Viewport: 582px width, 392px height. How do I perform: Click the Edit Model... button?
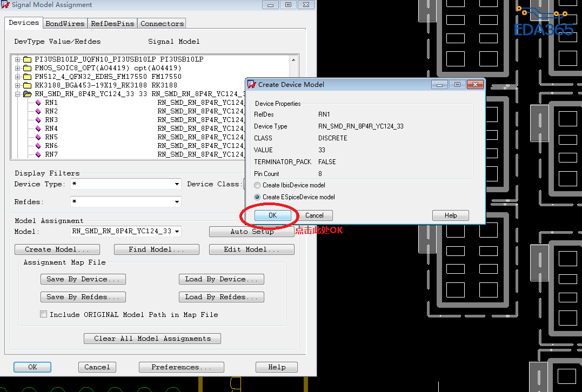[252, 249]
